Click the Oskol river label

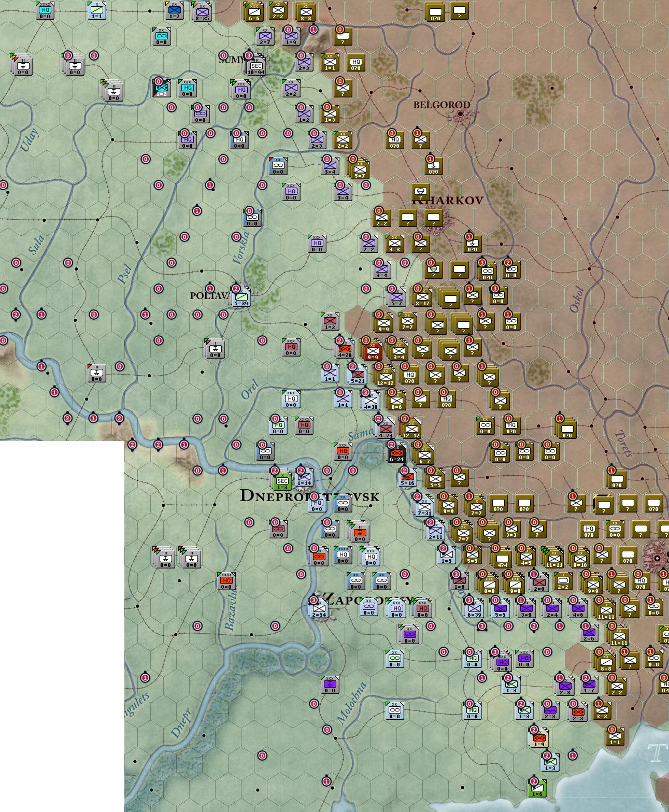click(x=577, y=300)
